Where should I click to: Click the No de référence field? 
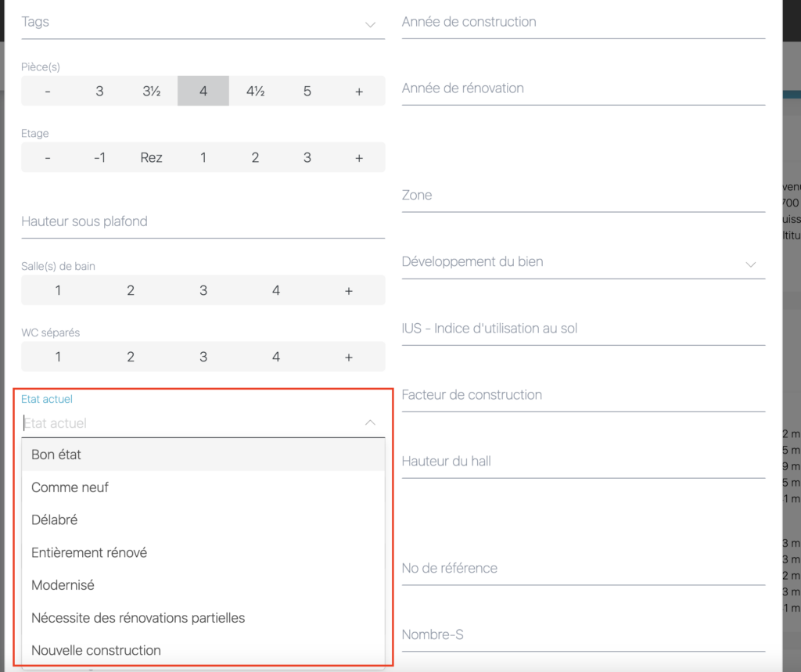(583, 569)
